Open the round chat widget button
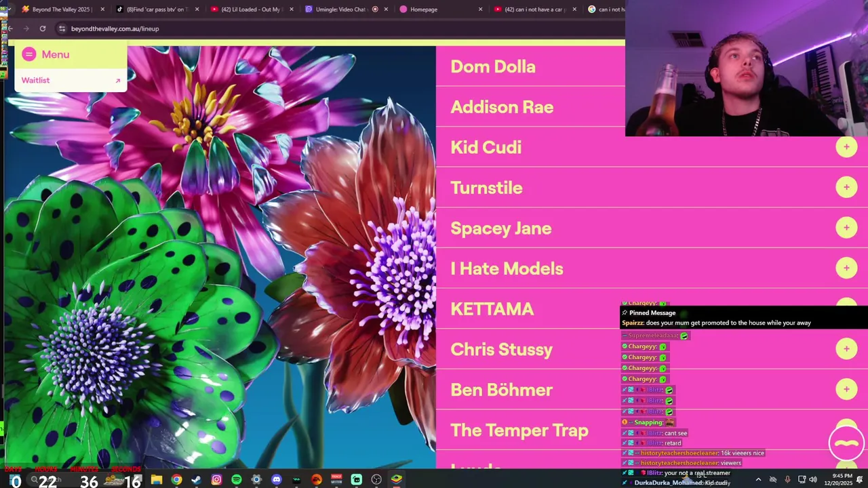The height and width of the screenshot is (488, 868). point(846,443)
